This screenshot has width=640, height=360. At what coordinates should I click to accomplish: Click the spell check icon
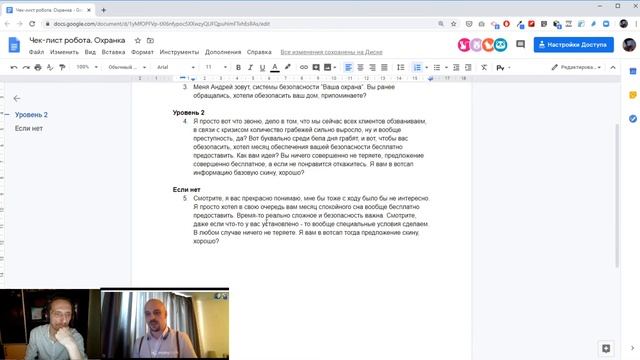pyautogui.click(x=50, y=67)
